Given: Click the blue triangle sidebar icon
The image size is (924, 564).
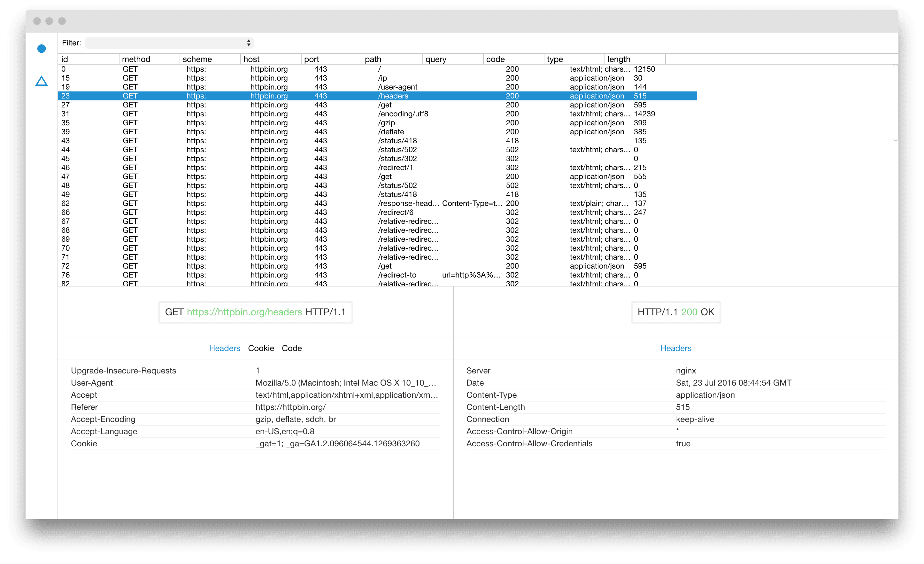Looking at the screenshot, I should pos(42,81).
